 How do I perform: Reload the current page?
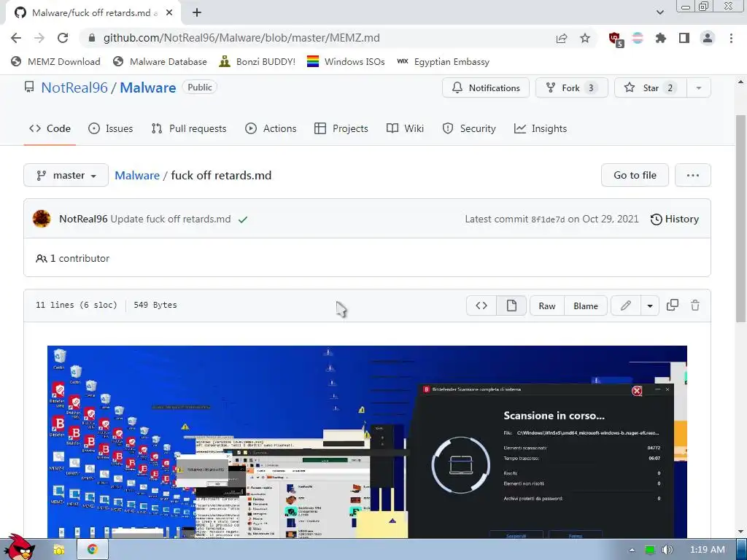[63, 38]
